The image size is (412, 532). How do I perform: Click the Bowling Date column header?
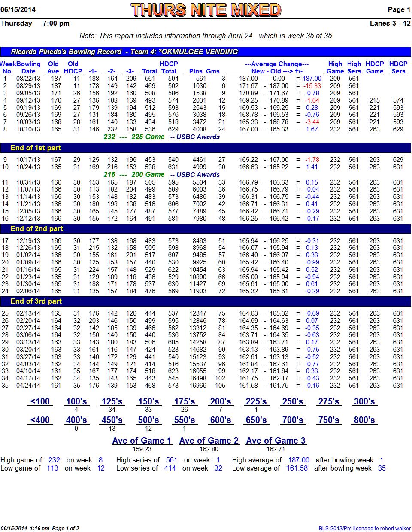pyautogui.click(x=28, y=67)
